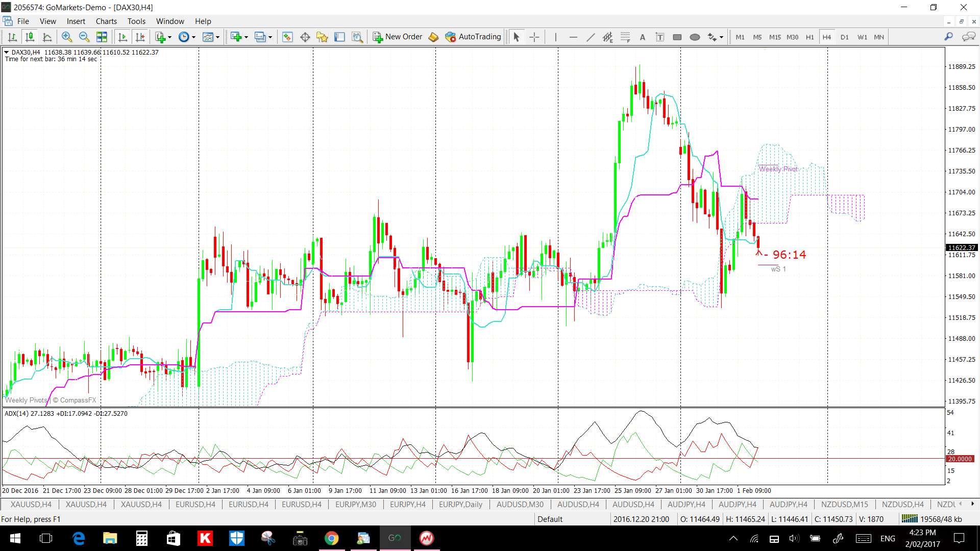Zoom in on the chart
The image size is (980, 551).
(x=66, y=37)
